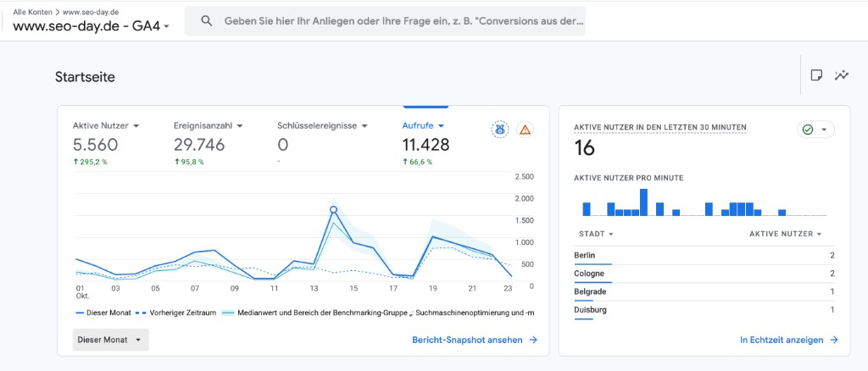
Task: Select the Aufrufe 11.428 metric tab
Action: coord(426,143)
